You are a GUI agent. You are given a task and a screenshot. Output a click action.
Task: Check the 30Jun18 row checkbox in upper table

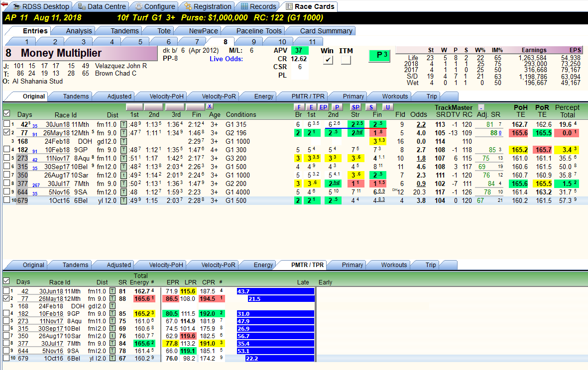(6, 124)
